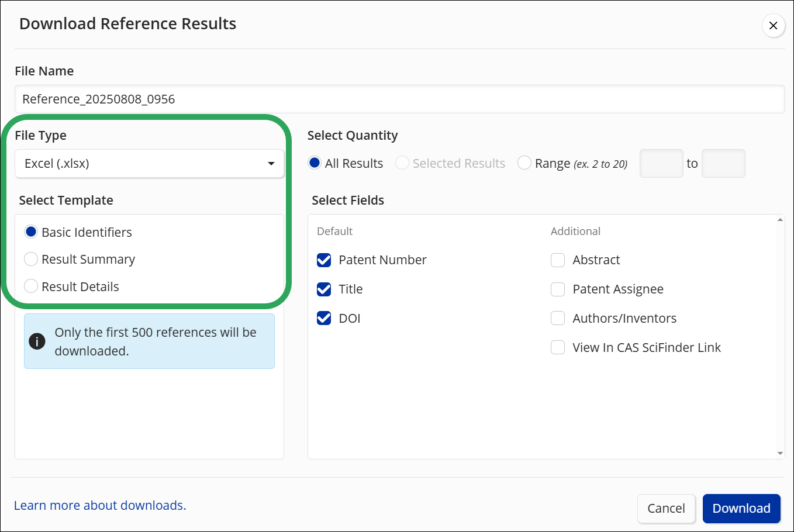794x532 pixels.
Task: Uncheck the Patent Number field
Action: click(x=324, y=260)
